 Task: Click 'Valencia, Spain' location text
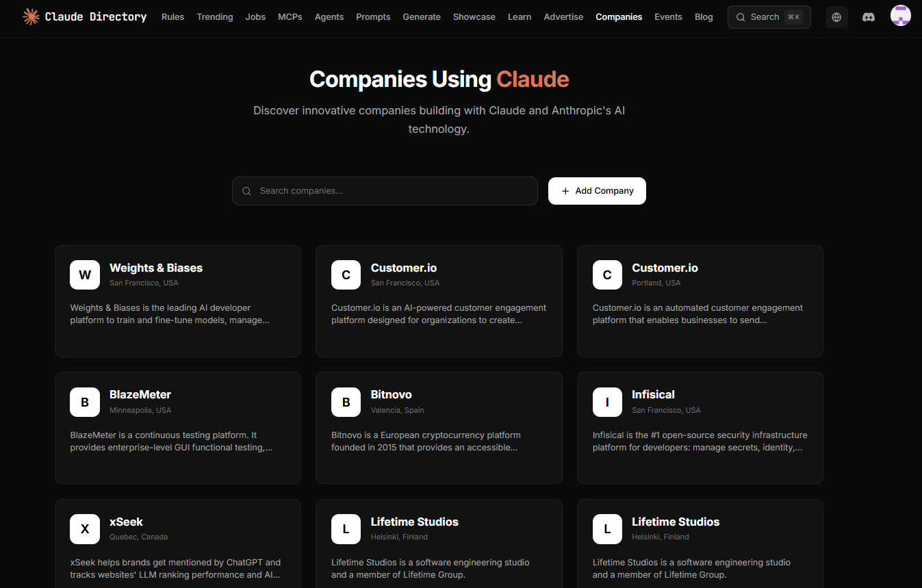[398, 410]
